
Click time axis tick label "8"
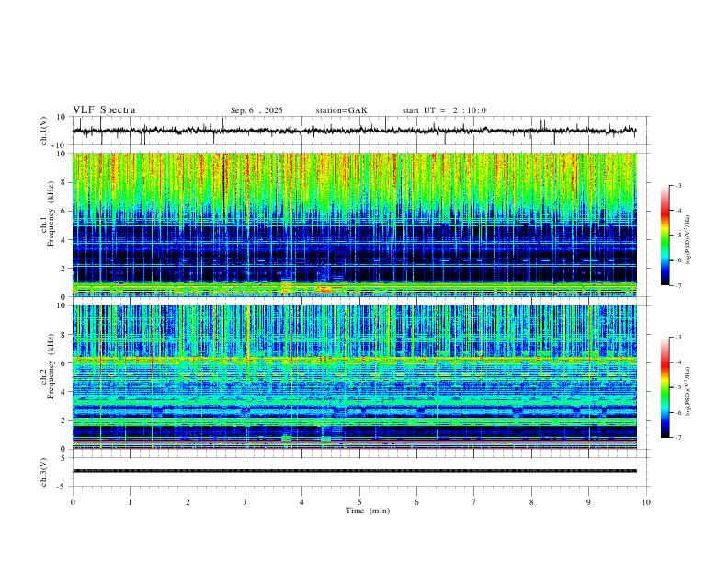pyautogui.click(x=531, y=502)
